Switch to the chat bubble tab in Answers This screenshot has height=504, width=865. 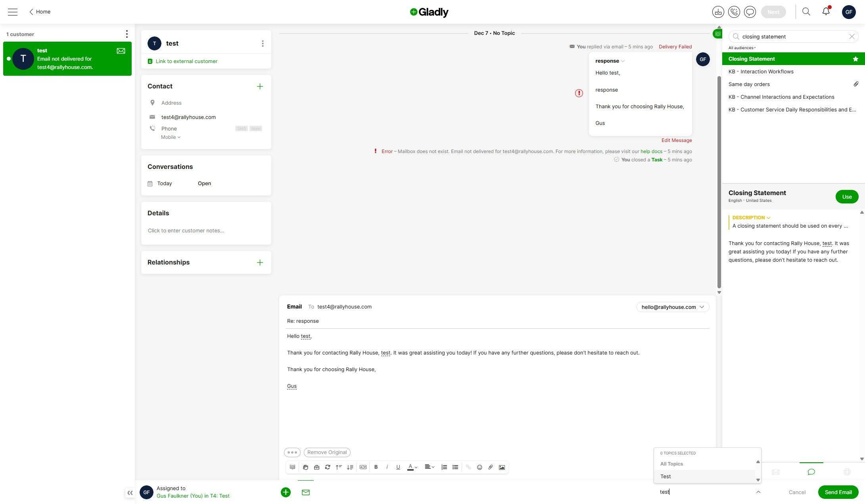(x=811, y=472)
